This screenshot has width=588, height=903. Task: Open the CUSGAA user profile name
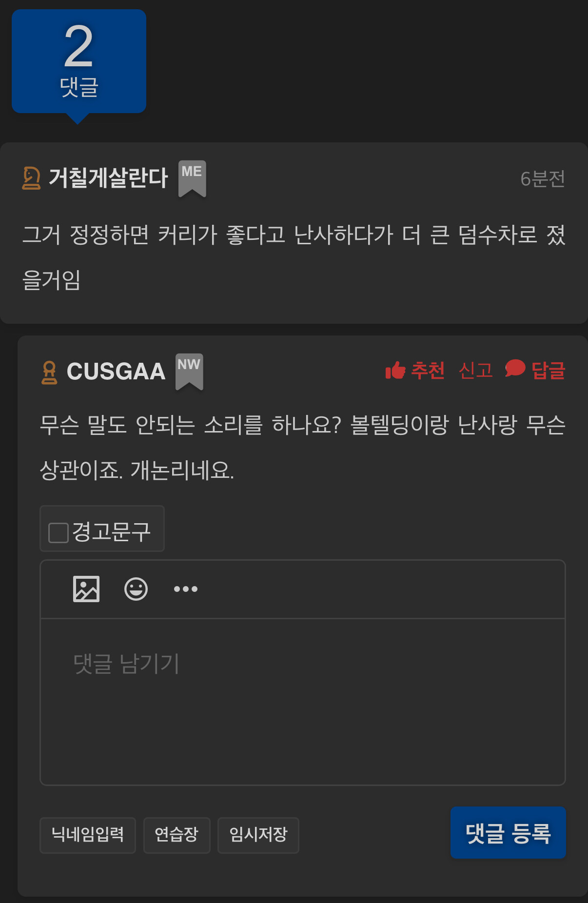pyautogui.click(x=116, y=372)
